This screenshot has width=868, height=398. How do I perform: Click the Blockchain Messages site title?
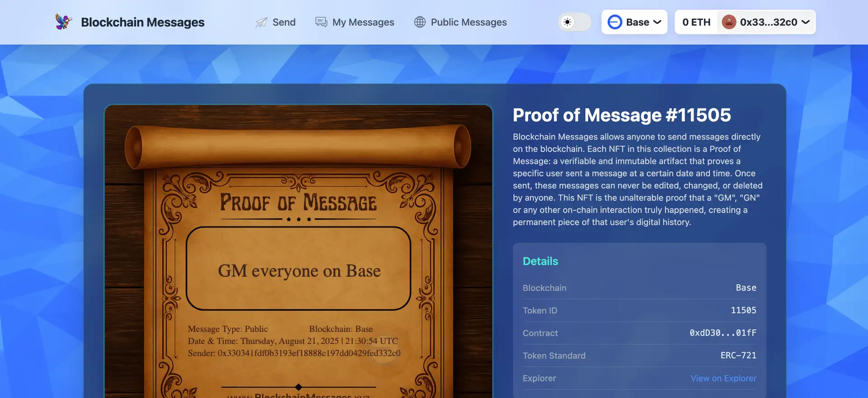tap(142, 22)
